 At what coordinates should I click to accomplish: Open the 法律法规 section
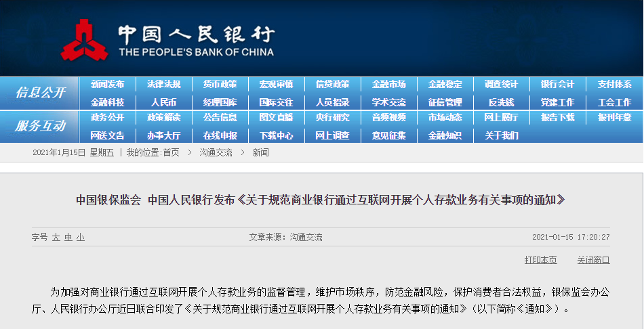(x=163, y=85)
